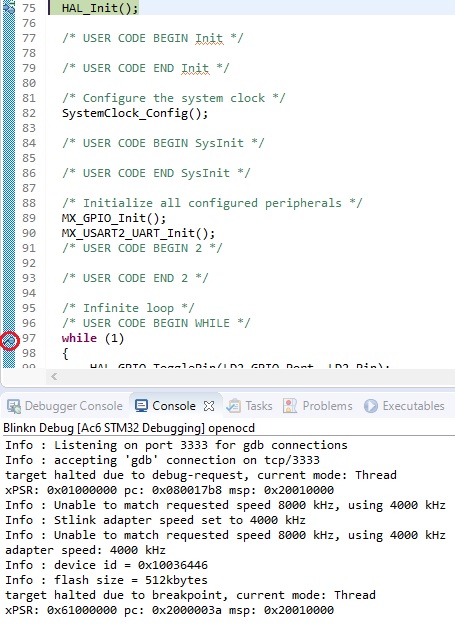Place the cursor on the SystemClock_Config() line

coord(135,113)
